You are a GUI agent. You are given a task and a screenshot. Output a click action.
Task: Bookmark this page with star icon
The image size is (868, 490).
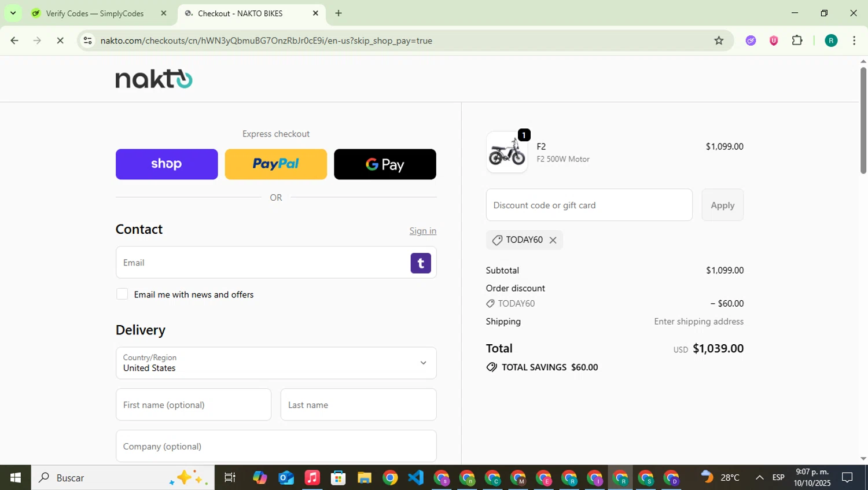pos(719,40)
